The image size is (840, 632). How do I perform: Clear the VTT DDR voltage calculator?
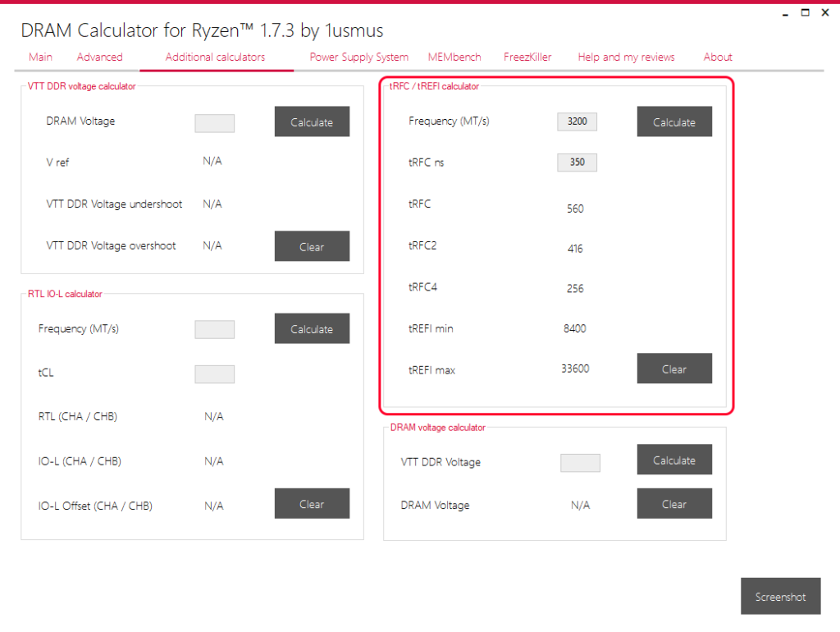point(312,246)
